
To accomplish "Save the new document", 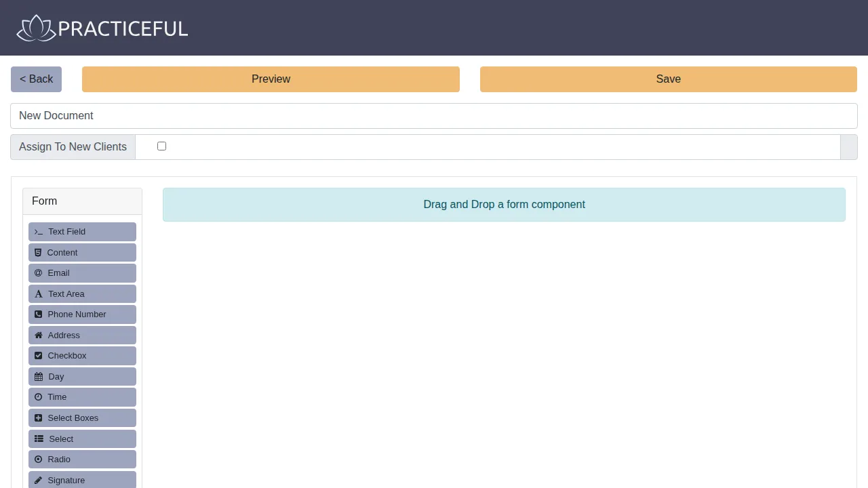I will tap(668, 79).
